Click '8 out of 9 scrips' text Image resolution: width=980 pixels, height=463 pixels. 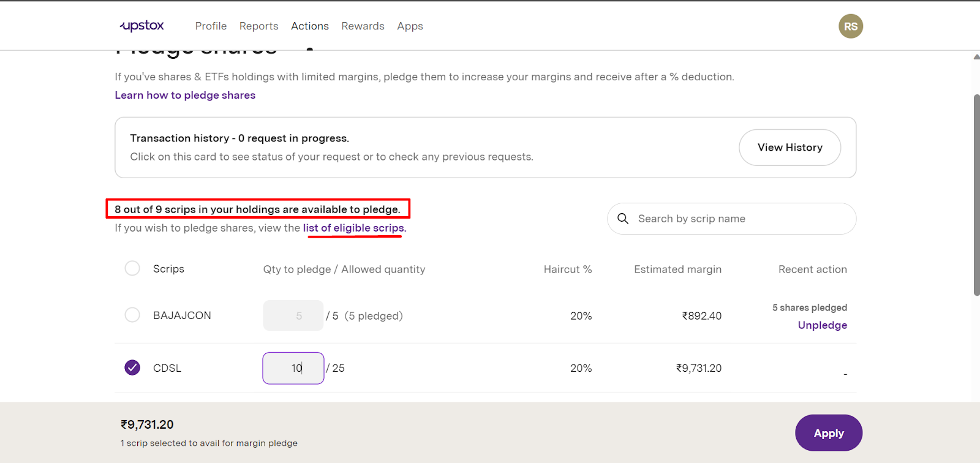coord(257,209)
